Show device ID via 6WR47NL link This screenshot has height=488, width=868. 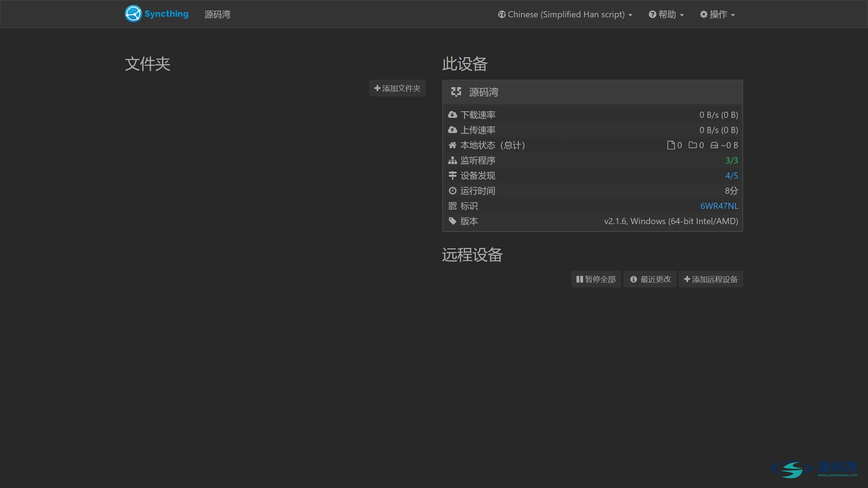[x=719, y=206]
